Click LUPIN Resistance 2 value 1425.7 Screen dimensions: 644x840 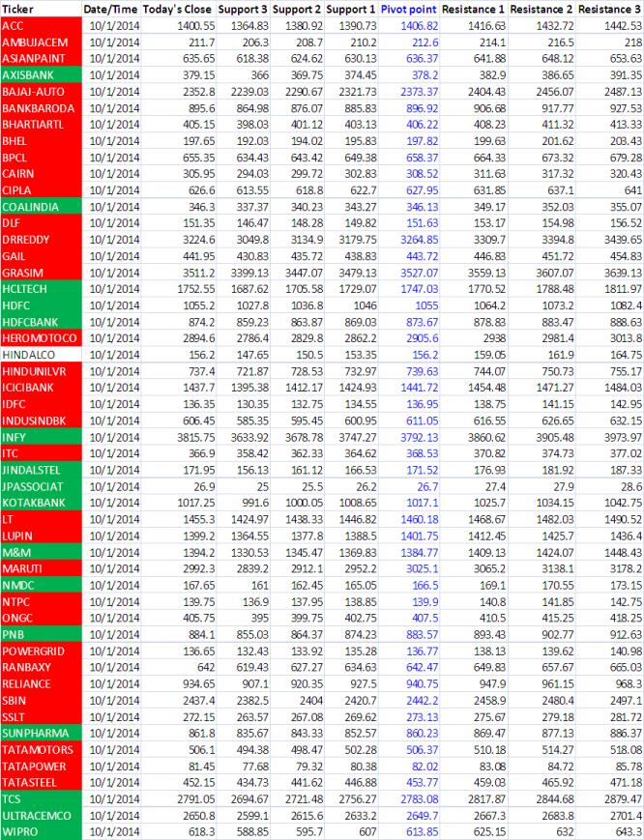(558, 536)
